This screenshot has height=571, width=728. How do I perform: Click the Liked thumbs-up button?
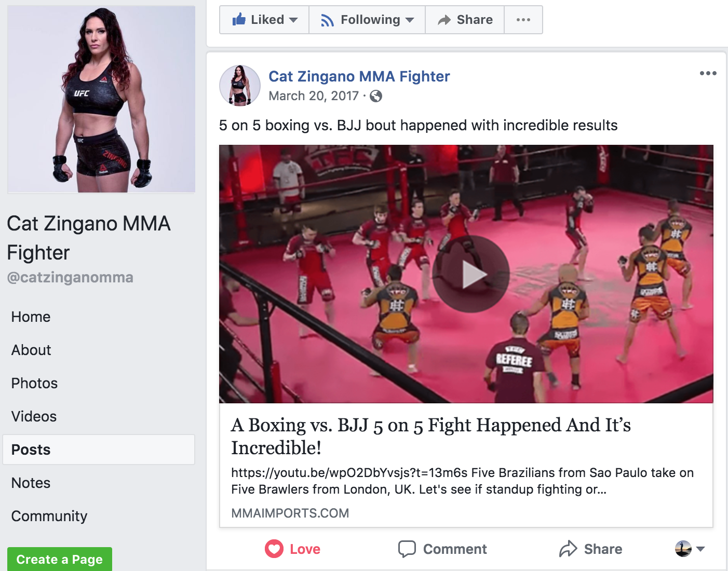pyautogui.click(x=264, y=20)
